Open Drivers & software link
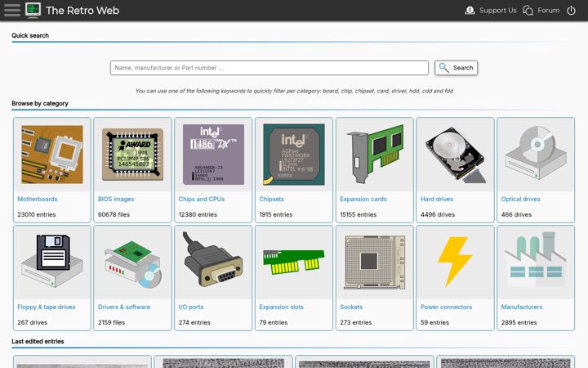 coord(124,307)
